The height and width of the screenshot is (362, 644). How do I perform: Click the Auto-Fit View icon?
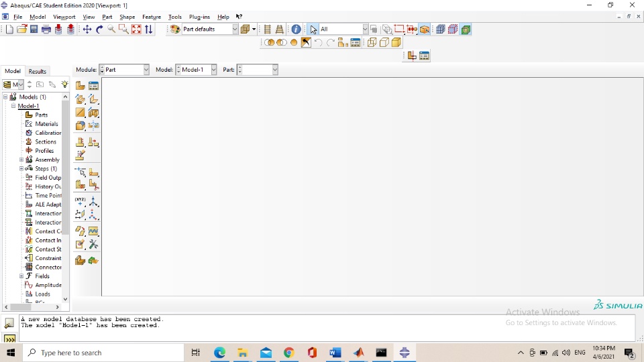(x=136, y=29)
